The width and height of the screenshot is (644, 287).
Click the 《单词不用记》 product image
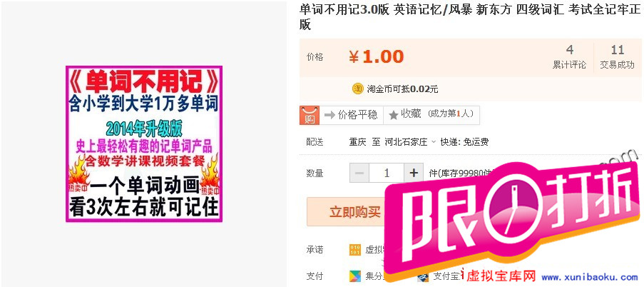pyautogui.click(x=144, y=144)
